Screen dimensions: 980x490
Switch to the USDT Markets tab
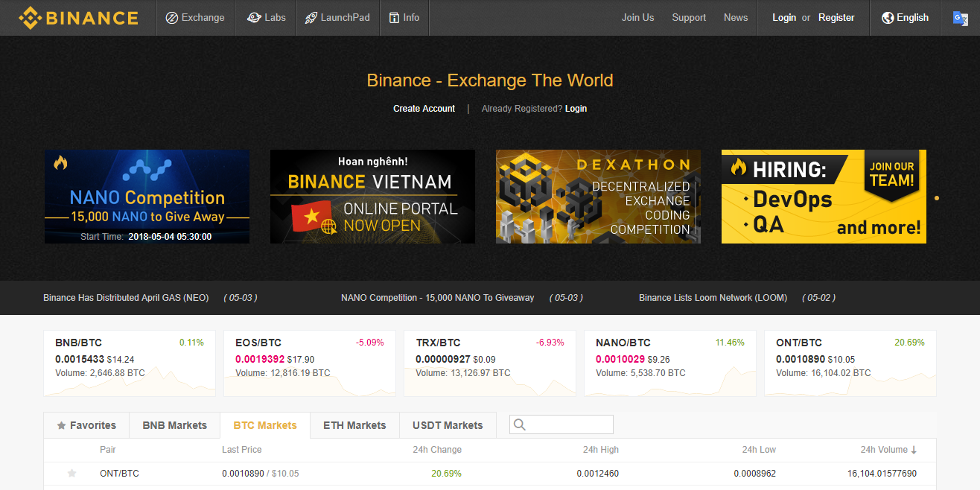(x=448, y=425)
